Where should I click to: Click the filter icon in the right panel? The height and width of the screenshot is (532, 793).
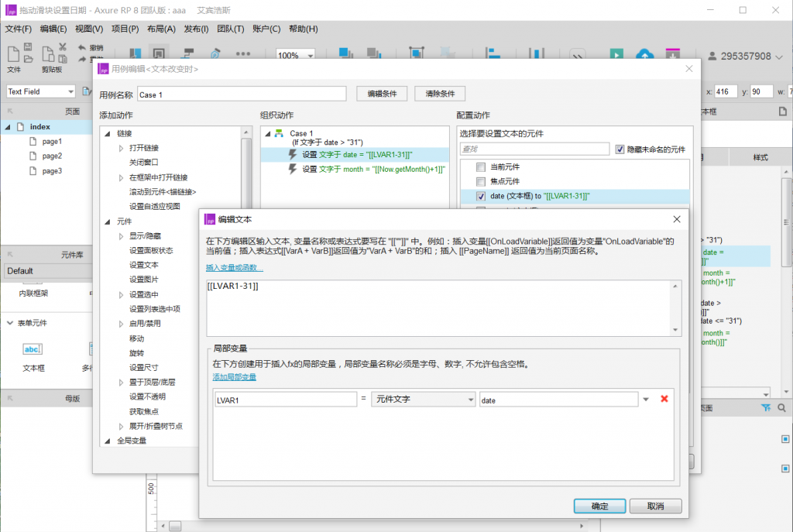pyautogui.click(x=766, y=407)
